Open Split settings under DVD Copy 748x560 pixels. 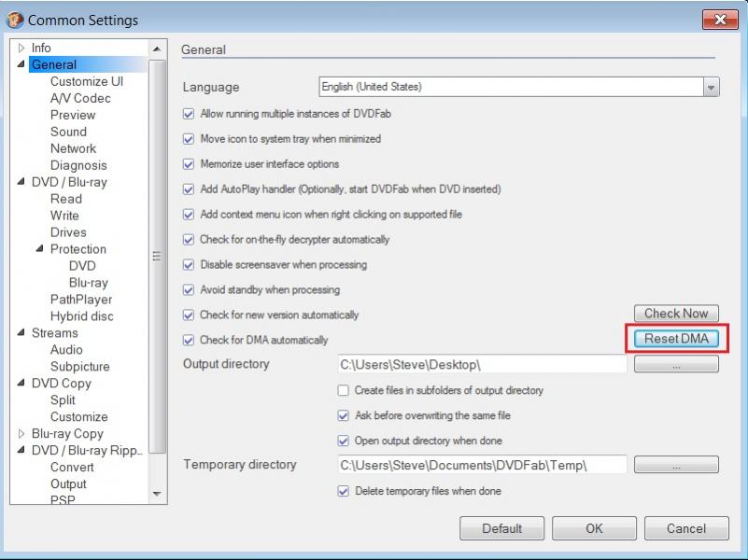[63, 399]
